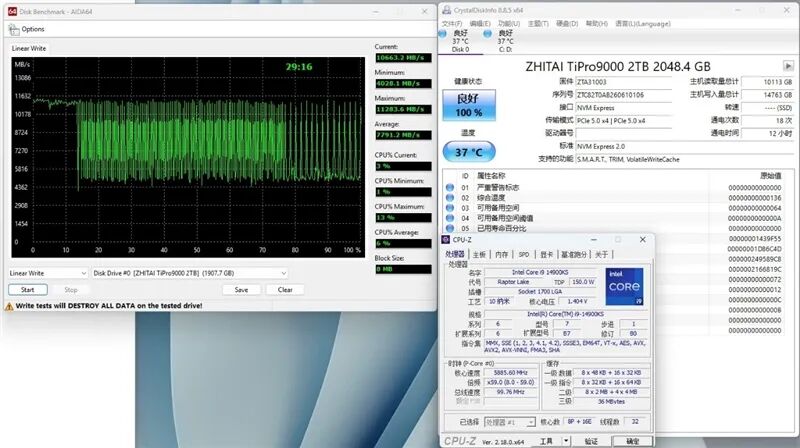The image size is (800, 448).
Task: Click the AIDA64 icon in the Disk Benchmark title bar
Action: [x=12, y=11]
